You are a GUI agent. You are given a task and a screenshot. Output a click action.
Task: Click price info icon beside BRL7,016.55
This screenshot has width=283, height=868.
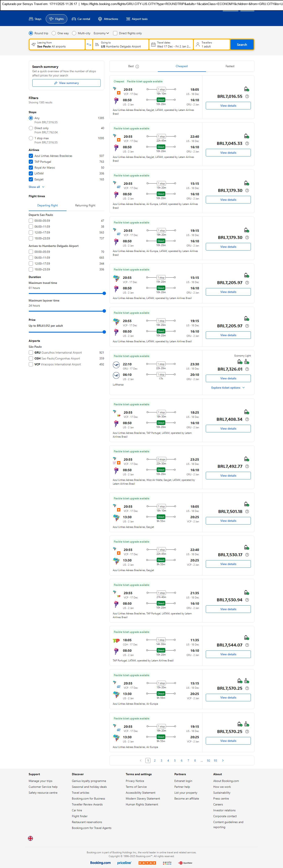[247, 96]
